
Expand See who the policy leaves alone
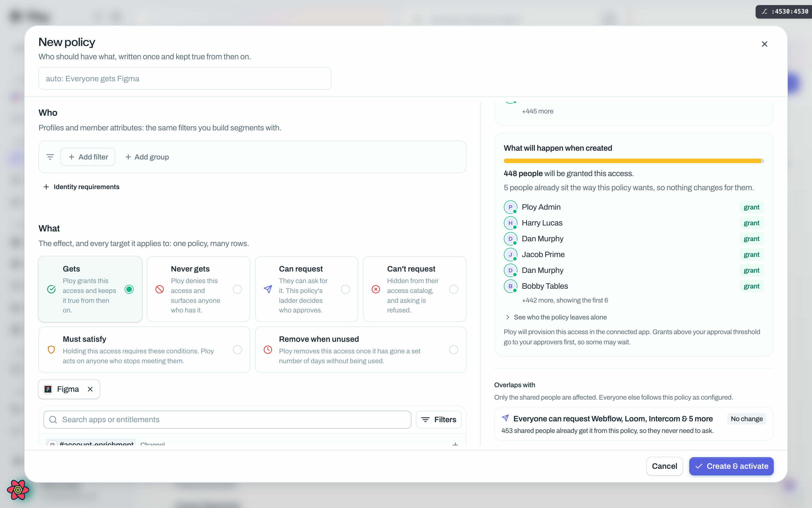pyautogui.click(x=556, y=317)
